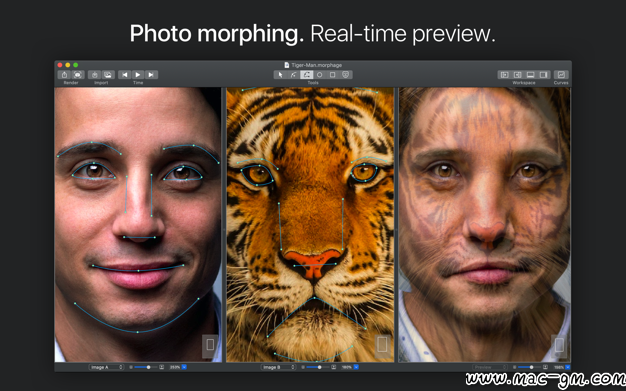Select the curve drawing tool

pyautogui.click(x=293, y=75)
